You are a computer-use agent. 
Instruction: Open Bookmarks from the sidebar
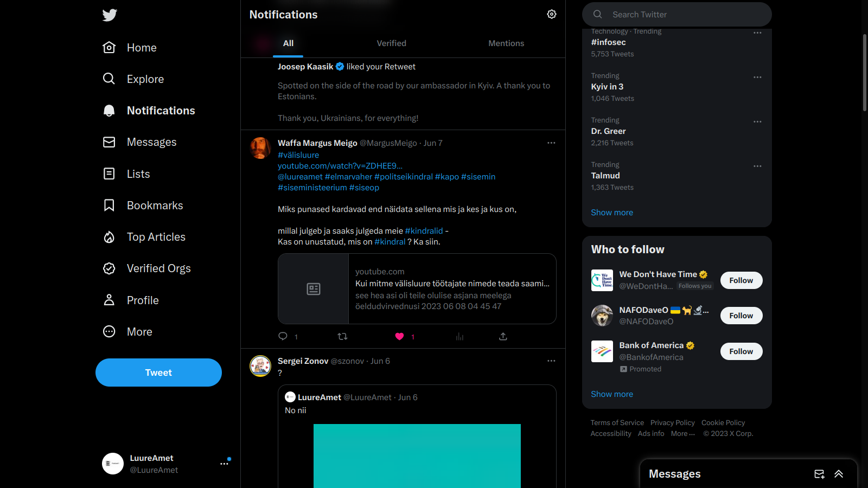(x=143, y=206)
